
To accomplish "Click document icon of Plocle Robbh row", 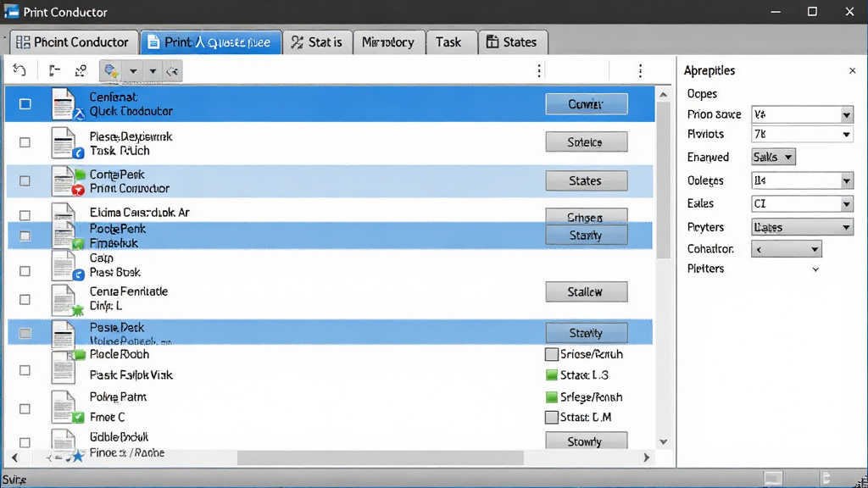I will (x=66, y=367).
